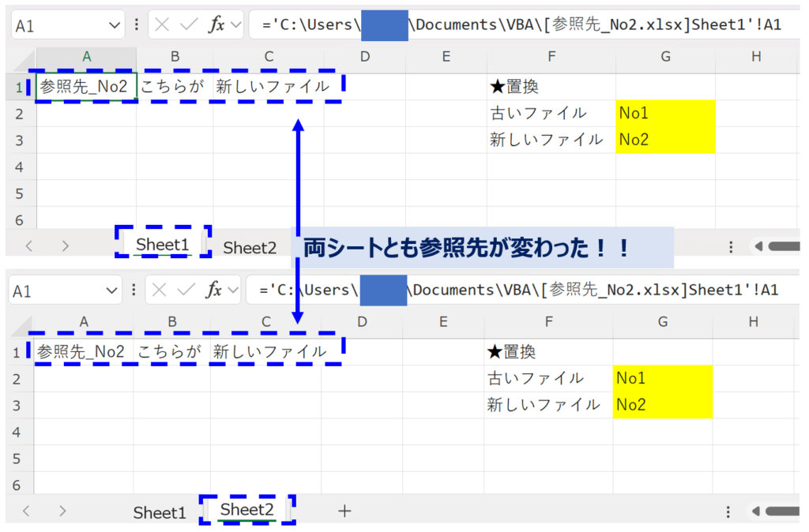The image size is (809, 532).
Task: Open Name Box dropdown in lower window
Action: (x=111, y=290)
